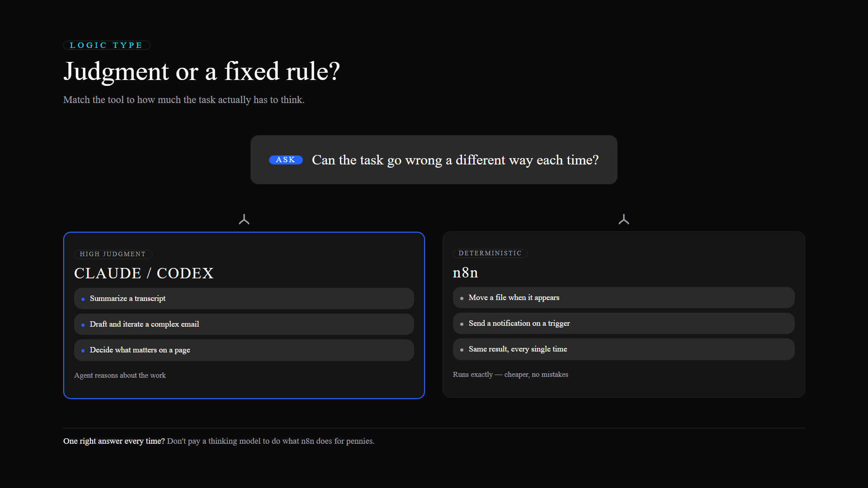Click the LOGIC TYPE tag
The width and height of the screenshot is (868, 488).
[107, 45]
